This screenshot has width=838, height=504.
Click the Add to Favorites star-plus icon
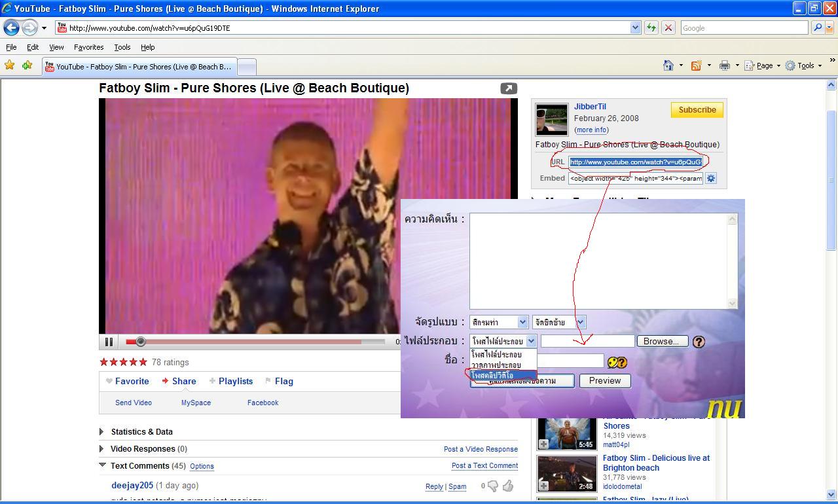[x=27, y=65]
